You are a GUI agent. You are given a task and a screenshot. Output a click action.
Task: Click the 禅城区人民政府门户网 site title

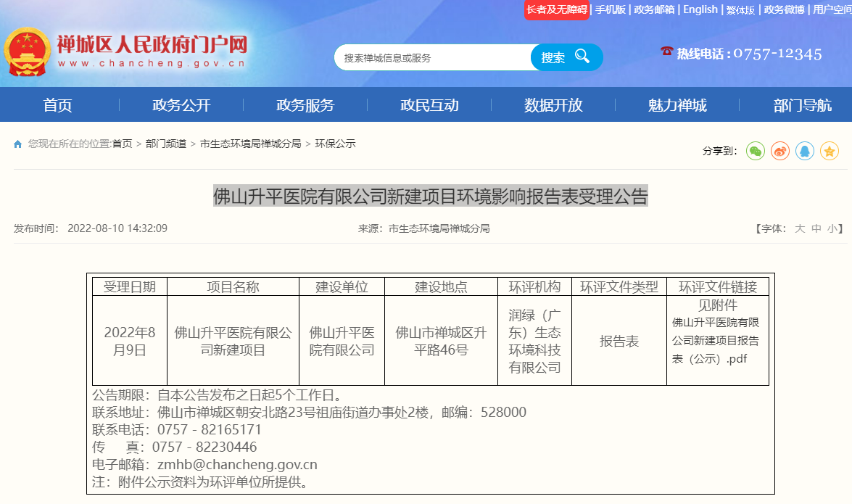pyautogui.click(x=152, y=44)
